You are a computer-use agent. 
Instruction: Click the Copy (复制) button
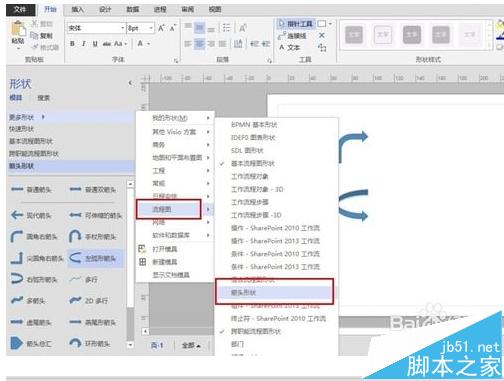[41, 36]
